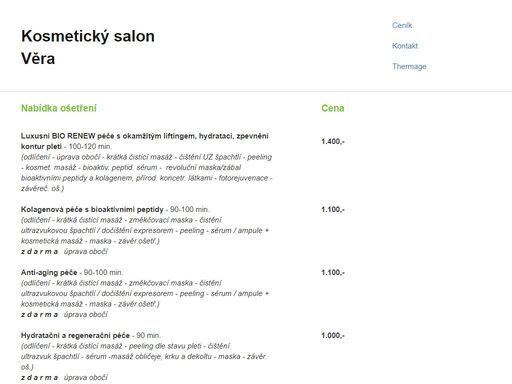Click 'zdarma úprava obočí' under Hydratační péče
Screen dimensions: 512x384
pyautogui.click(x=64, y=378)
